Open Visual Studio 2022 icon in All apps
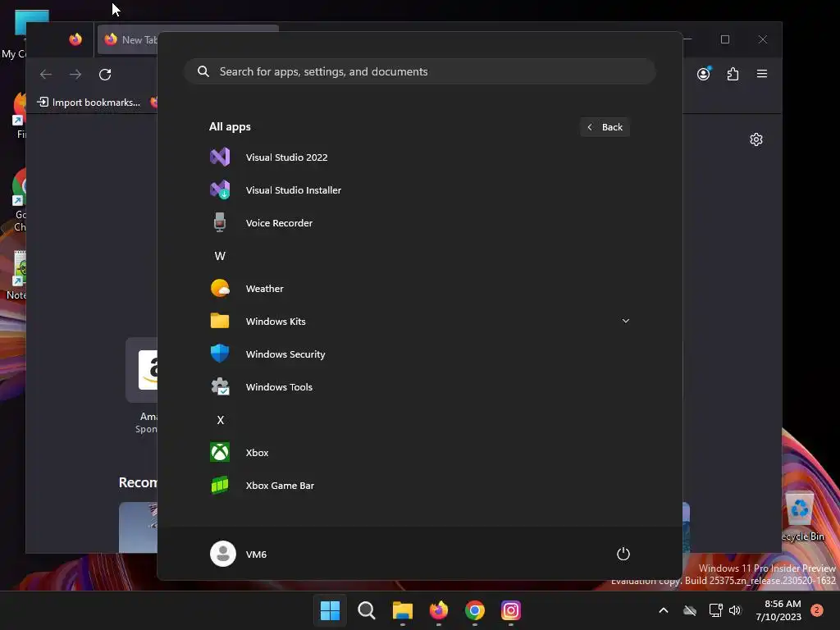The height and width of the screenshot is (630, 840). coord(220,157)
